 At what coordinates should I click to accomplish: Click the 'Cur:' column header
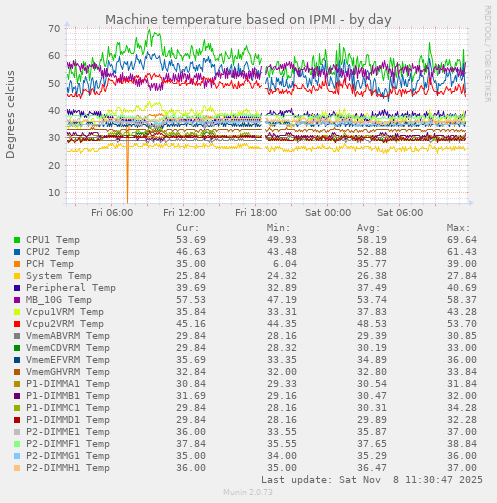click(188, 228)
